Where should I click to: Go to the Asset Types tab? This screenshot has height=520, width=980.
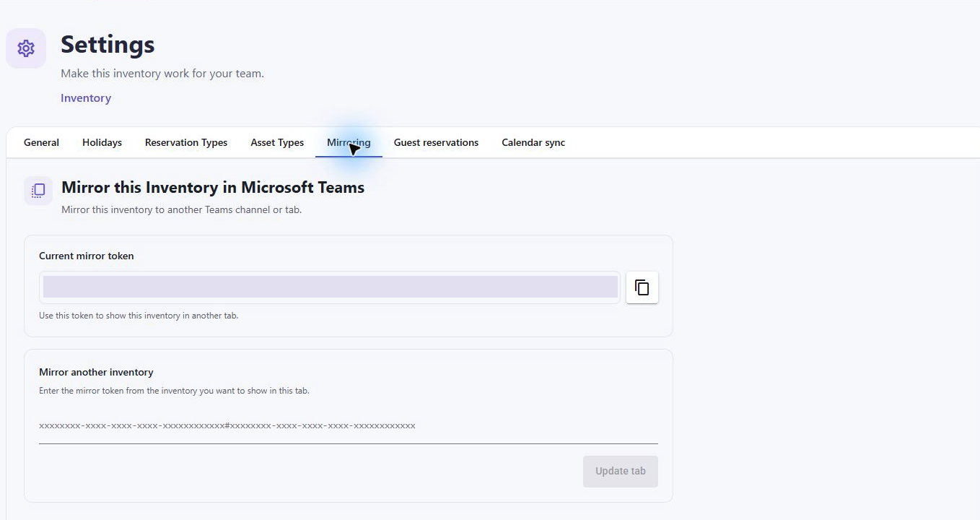point(277,142)
